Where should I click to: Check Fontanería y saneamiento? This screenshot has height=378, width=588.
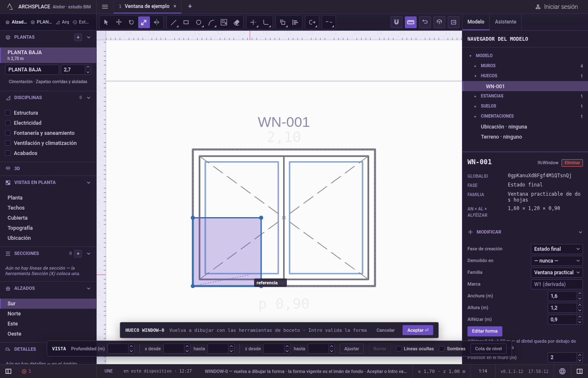click(x=8, y=133)
